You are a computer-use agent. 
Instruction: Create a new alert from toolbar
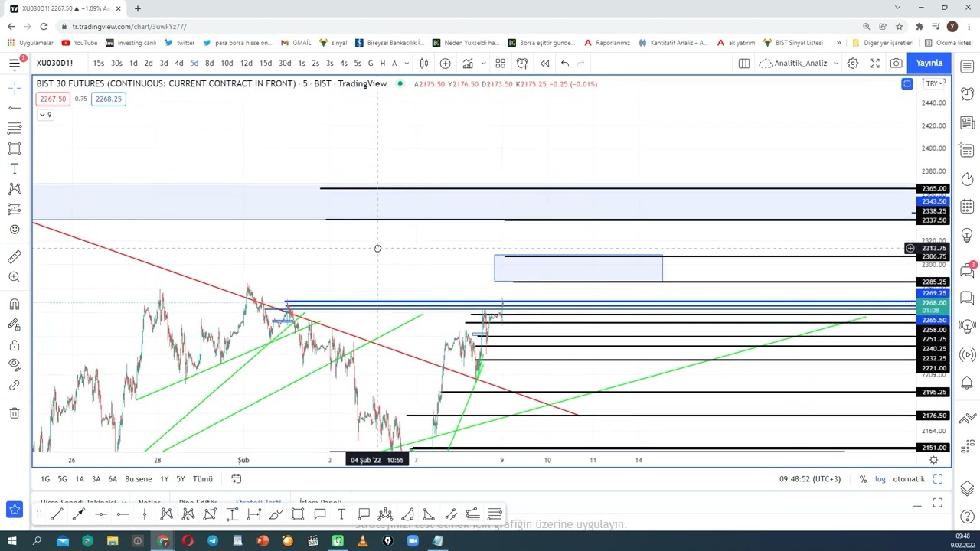523,63
